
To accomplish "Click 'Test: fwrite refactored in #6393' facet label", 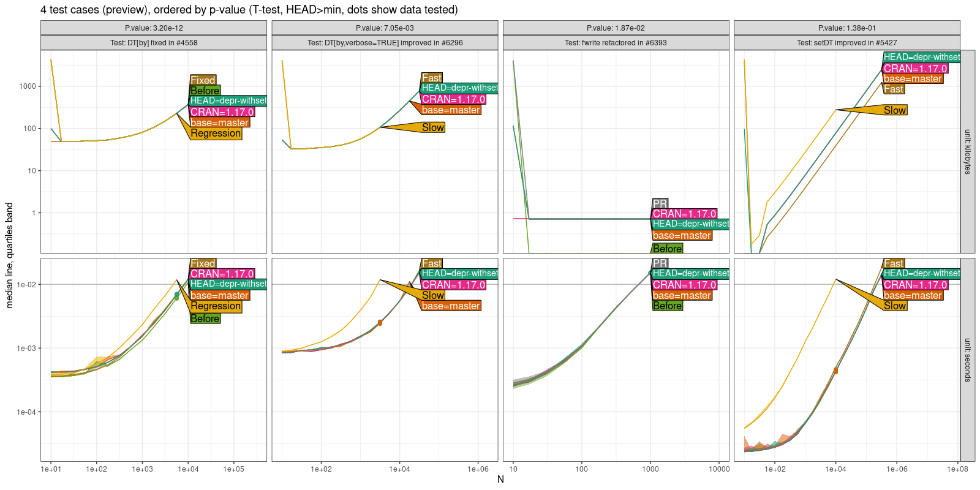I will (x=616, y=42).
